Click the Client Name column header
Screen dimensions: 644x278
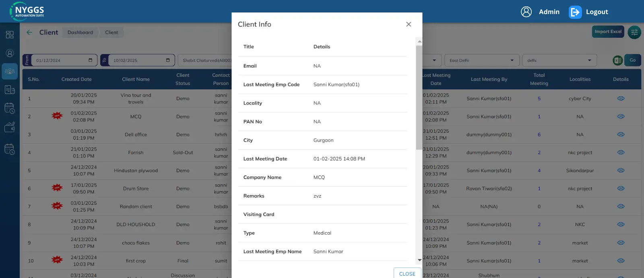tap(136, 79)
